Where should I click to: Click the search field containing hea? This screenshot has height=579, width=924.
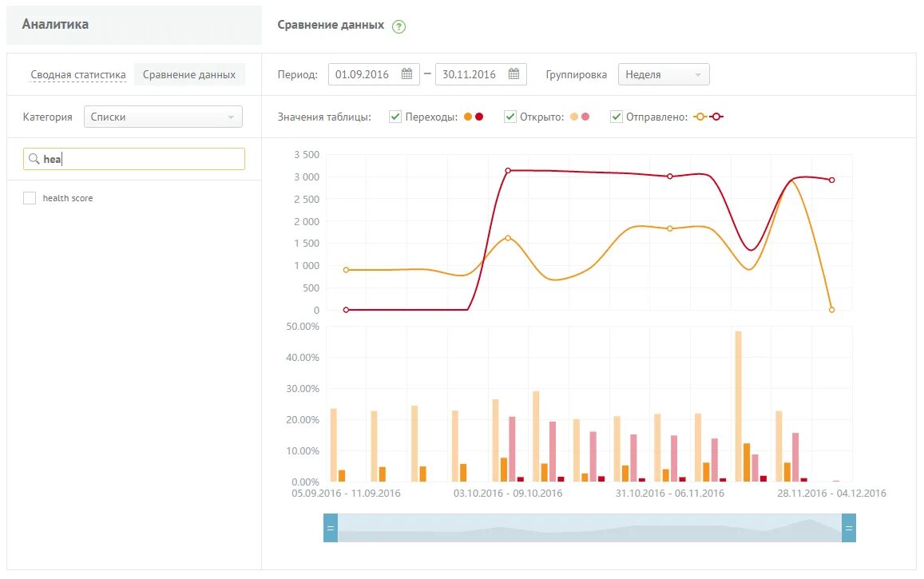tap(133, 159)
